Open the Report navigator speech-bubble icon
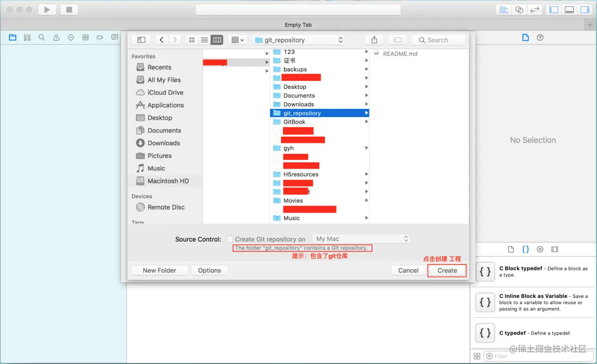This screenshot has height=364, width=597. pyautogui.click(x=115, y=38)
